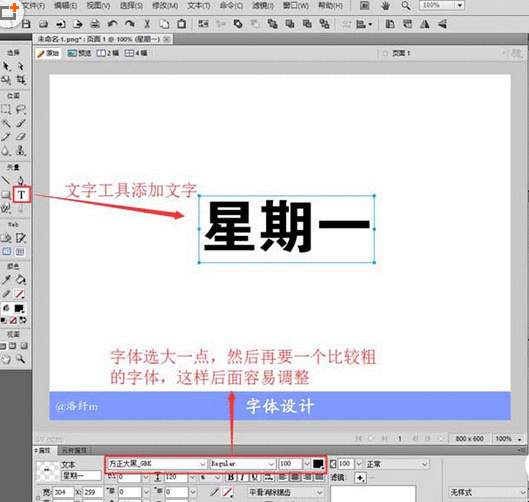Open the font size 100 dropdown arrow
This screenshot has width=529, height=502.
[307, 464]
